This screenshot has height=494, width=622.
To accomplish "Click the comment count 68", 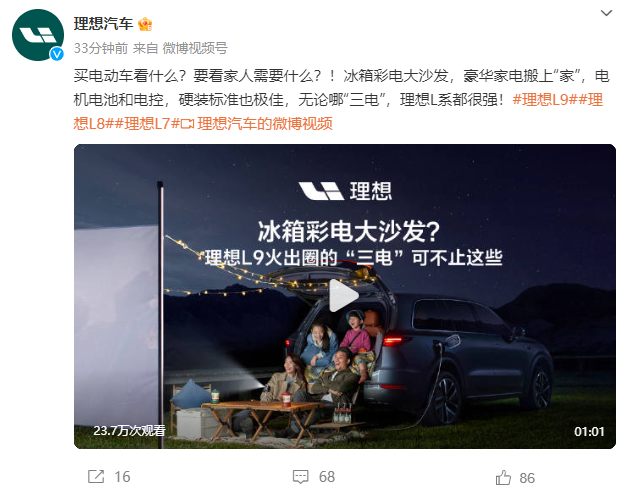I will (x=327, y=477).
